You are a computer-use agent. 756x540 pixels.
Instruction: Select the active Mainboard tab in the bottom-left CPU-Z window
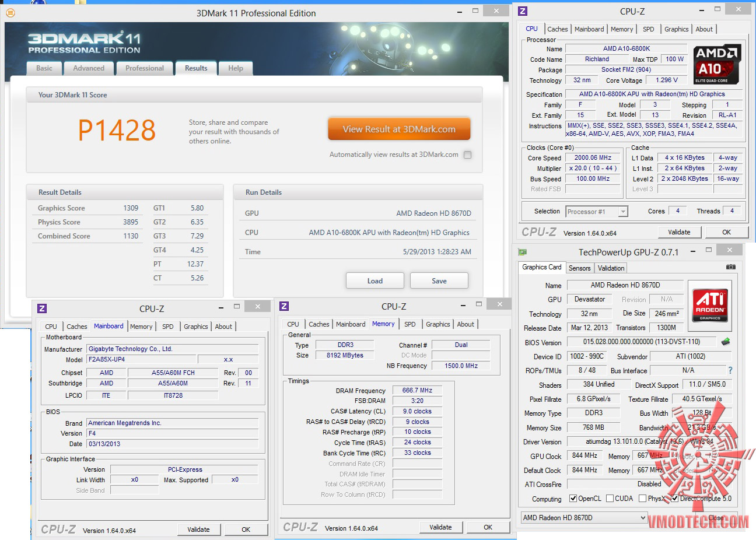coord(108,326)
